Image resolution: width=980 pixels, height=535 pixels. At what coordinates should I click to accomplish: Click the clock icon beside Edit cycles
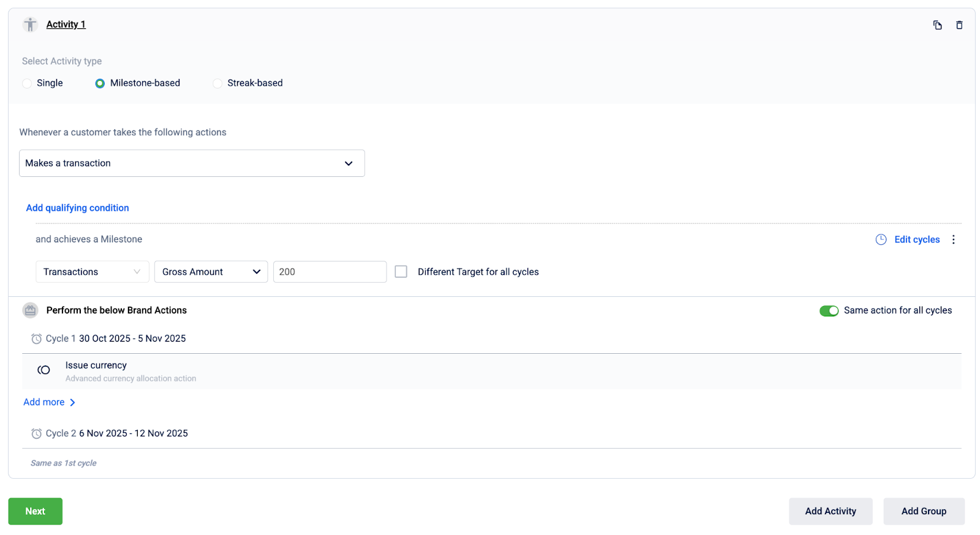[x=881, y=239]
